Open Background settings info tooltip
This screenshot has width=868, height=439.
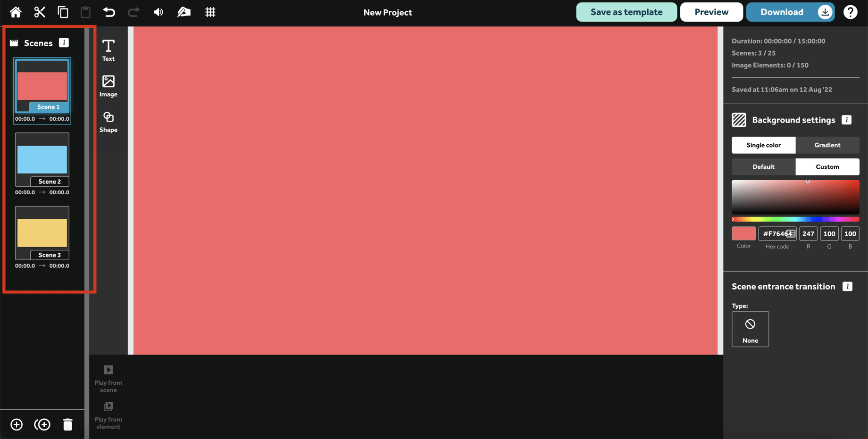tap(846, 120)
